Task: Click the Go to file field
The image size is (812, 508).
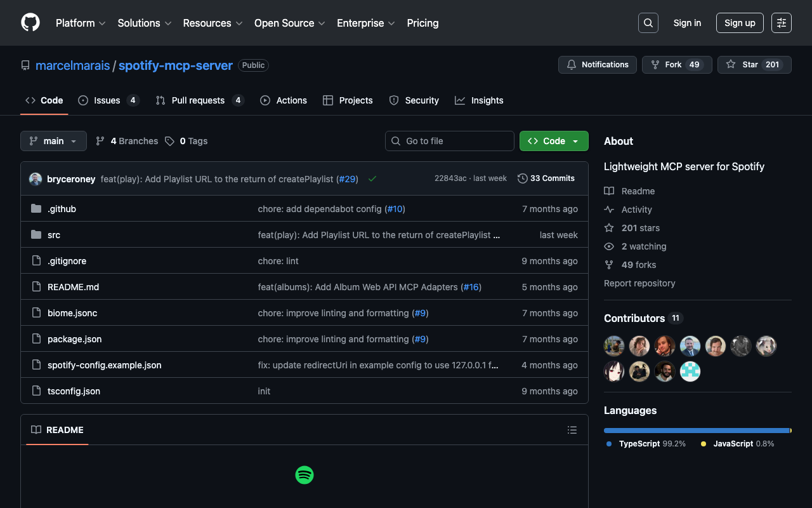Action: [x=450, y=141]
